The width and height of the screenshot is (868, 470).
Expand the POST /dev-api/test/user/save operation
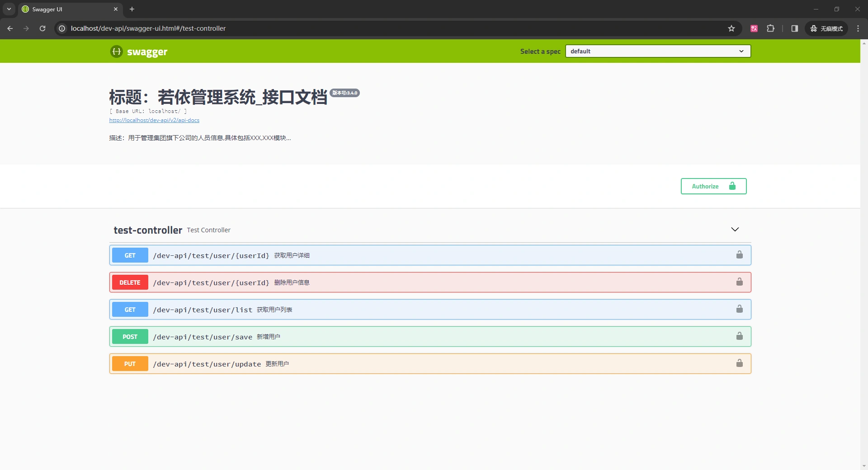(203, 337)
